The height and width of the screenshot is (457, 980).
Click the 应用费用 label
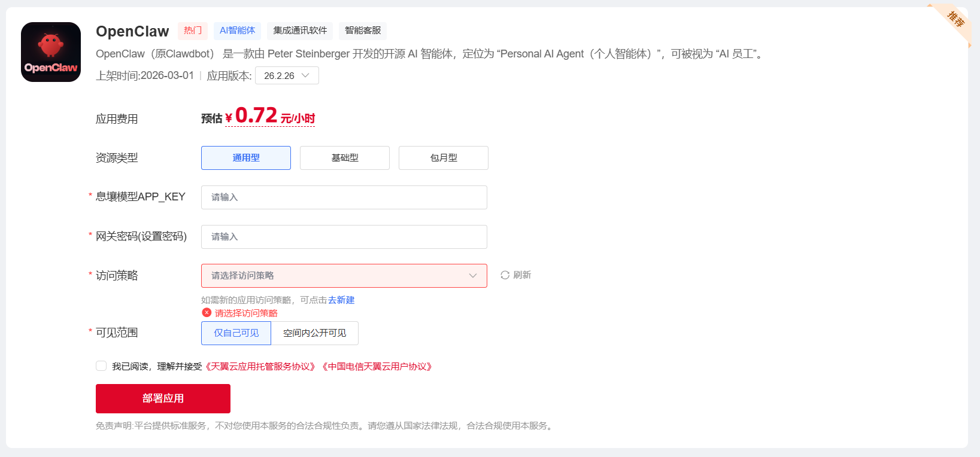click(x=117, y=119)
